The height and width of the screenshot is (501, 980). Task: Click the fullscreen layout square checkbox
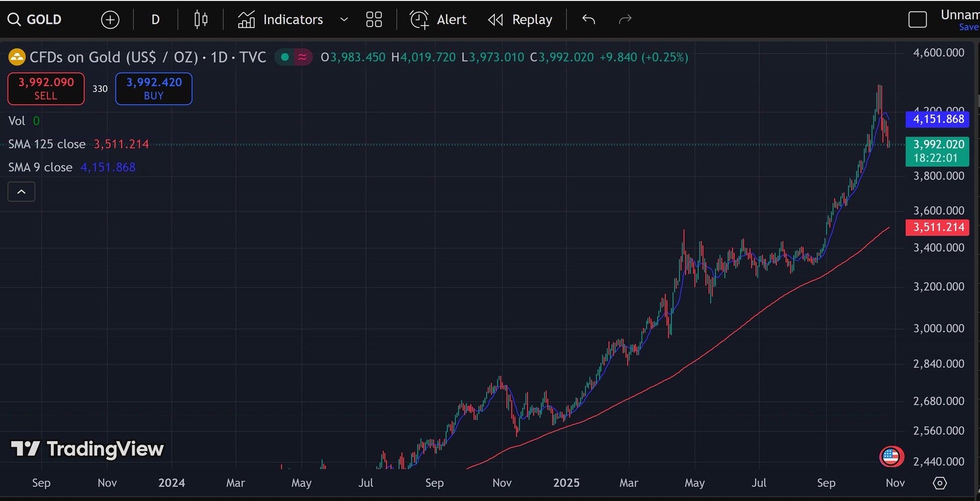[x=917, y=20]
